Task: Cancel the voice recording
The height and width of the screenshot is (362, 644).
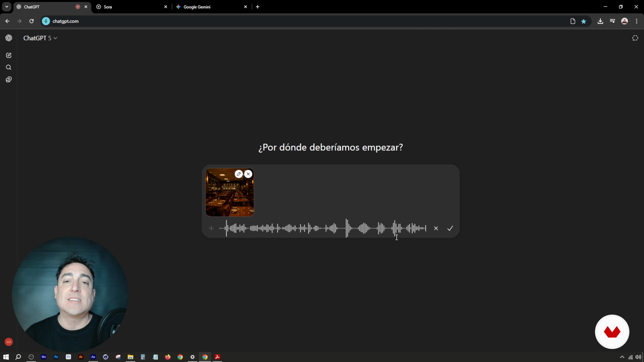Action: 436,228
